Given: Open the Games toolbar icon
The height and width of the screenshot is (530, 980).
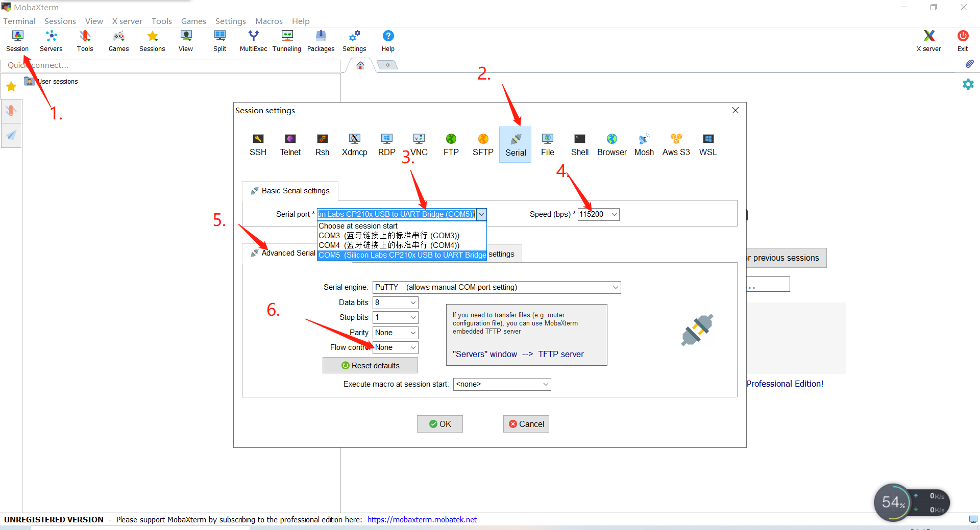Looking at the screenshot, I should [x=118, y=41].
